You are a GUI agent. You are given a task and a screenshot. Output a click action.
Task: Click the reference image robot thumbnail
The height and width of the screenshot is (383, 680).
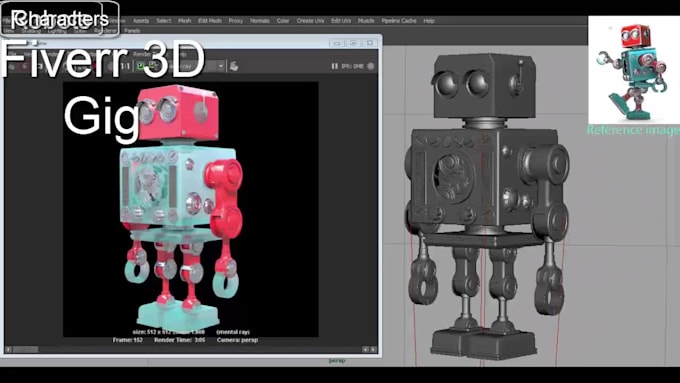pyautogui.click(x=634, y=70)
